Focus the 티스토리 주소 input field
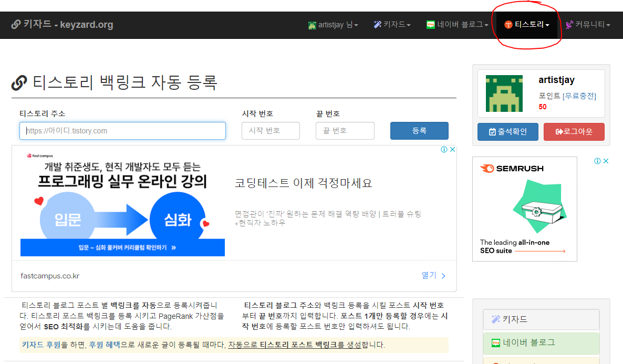The height and width of the screenshot is (364, 623). tap(122, 131)
